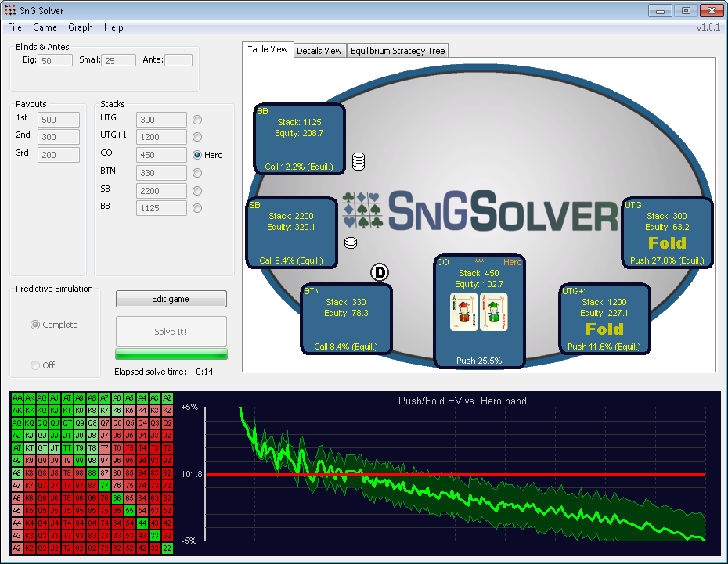Select the UTG stack Hero radio button

197,120
